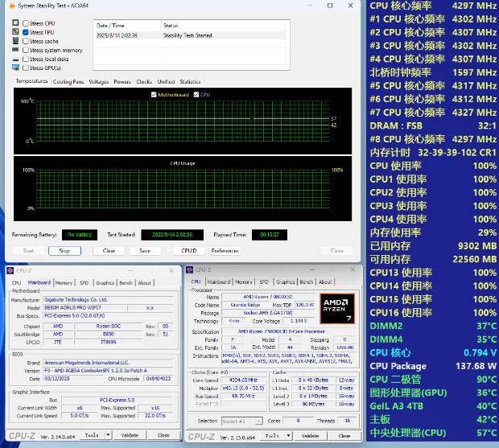The height and width of the screenshot is (448, 499).
Task: Switch to the Cooling Fans tab
Action: tap(68, 82)
